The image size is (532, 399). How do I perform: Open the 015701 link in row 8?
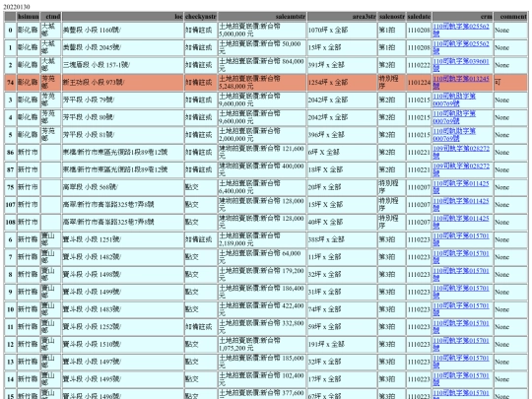click(461, 275)
